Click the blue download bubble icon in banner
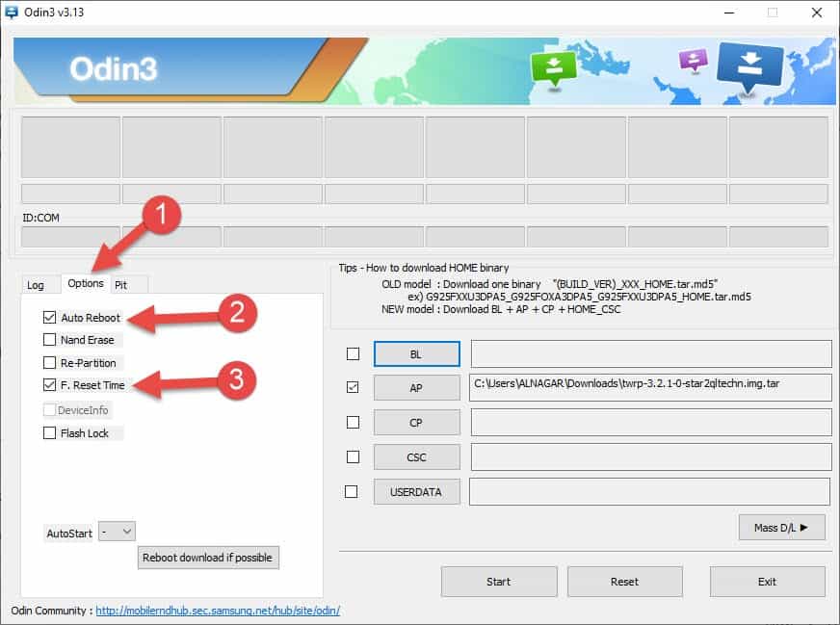 (749, 67)
